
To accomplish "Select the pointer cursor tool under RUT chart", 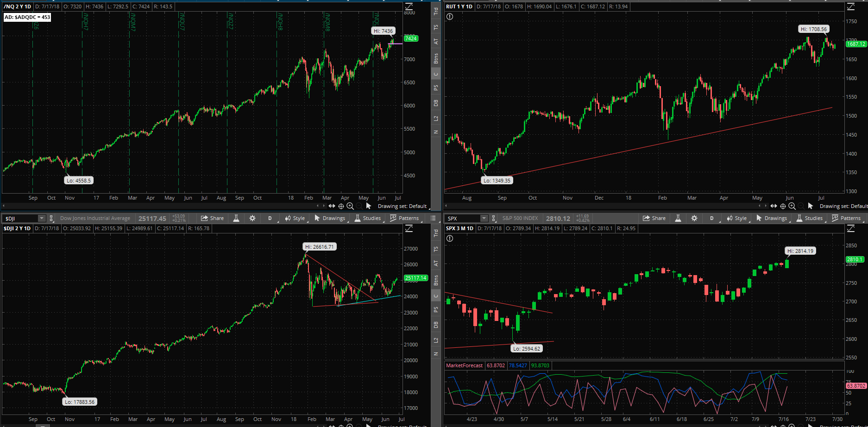I will 811,206.
